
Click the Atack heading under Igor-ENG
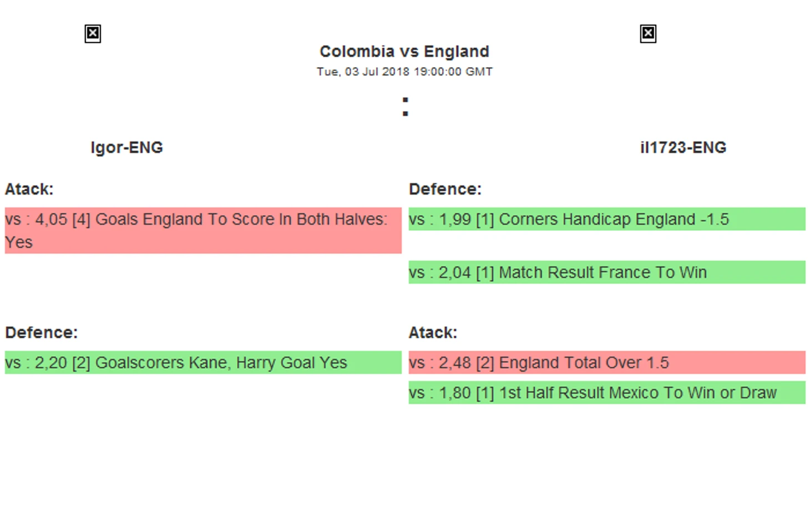click(29, 189)
